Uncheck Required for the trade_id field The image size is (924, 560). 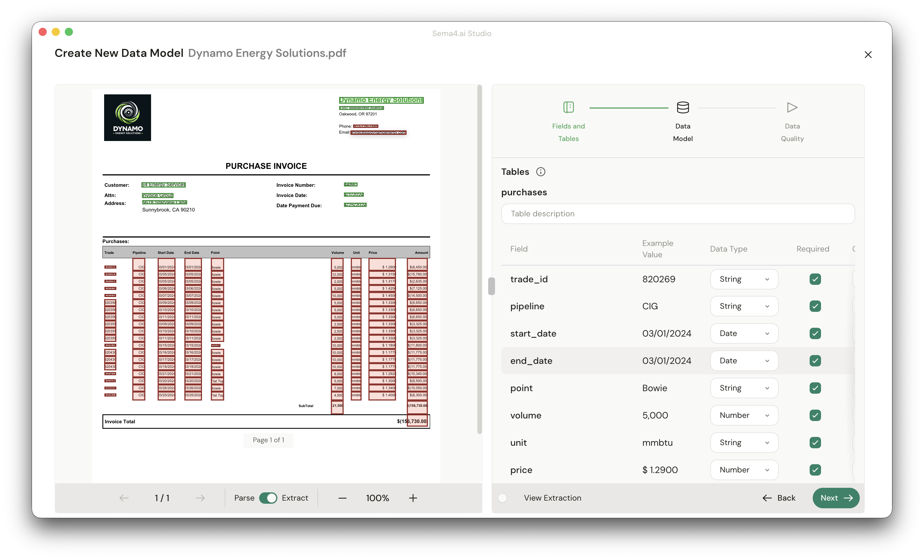click(x=815, y=279)
